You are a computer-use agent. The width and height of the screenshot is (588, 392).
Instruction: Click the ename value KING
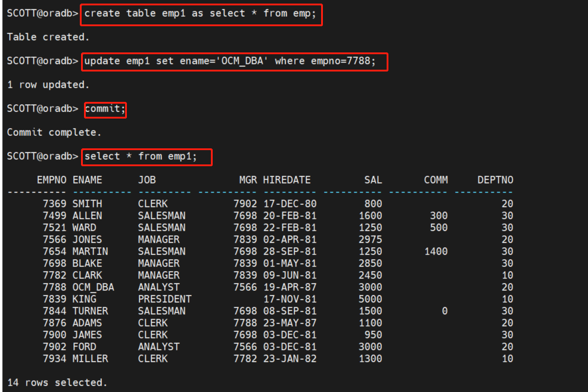click(x=84, y=299)
